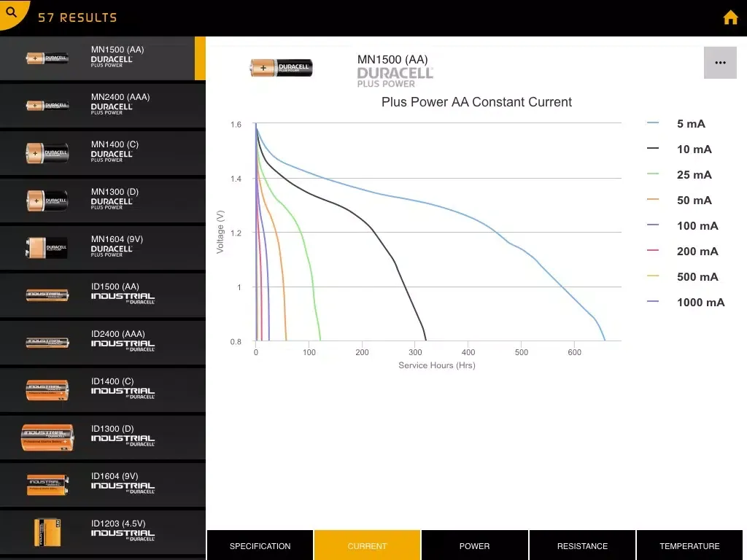Toggle the 1000 mA legend series
The width and height of the screenshot is (747, 560).
click(x=686, y=302)
